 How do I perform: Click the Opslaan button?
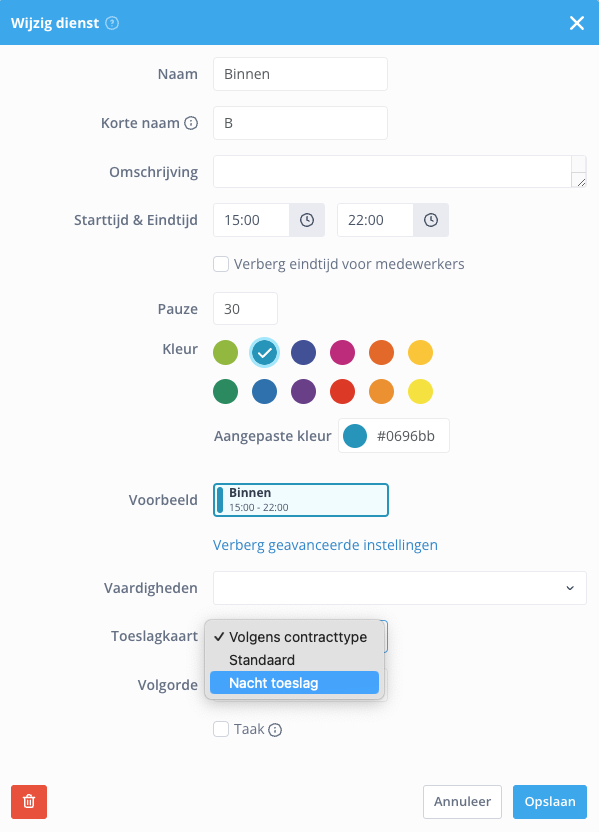coord(550,802)
